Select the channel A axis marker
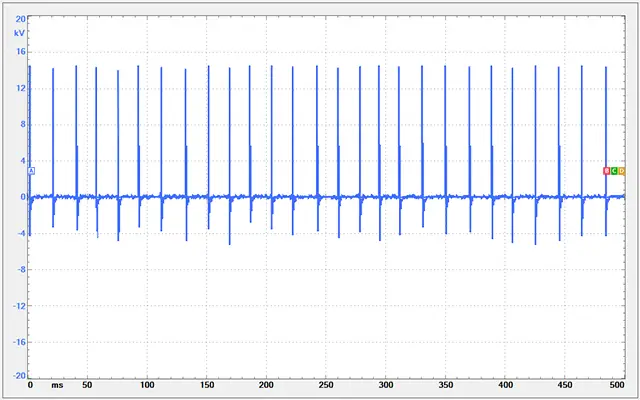This screenshot has height=400, width=640. pos(31,171)
